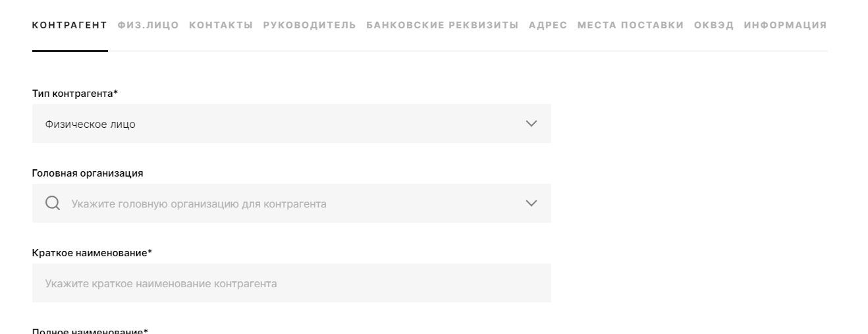
Task: Expand the Тип контрагента chevron arrow
Action: (531, 124)
